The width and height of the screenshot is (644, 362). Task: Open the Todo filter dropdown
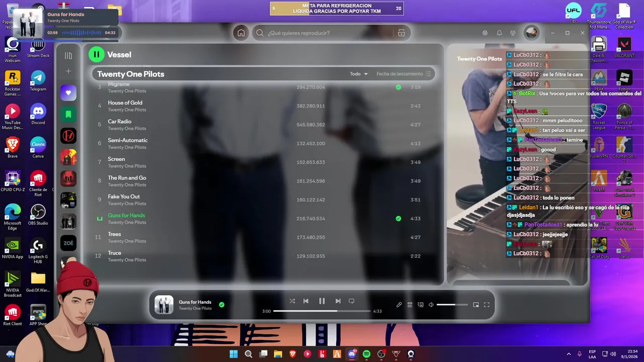coord(359,74)
